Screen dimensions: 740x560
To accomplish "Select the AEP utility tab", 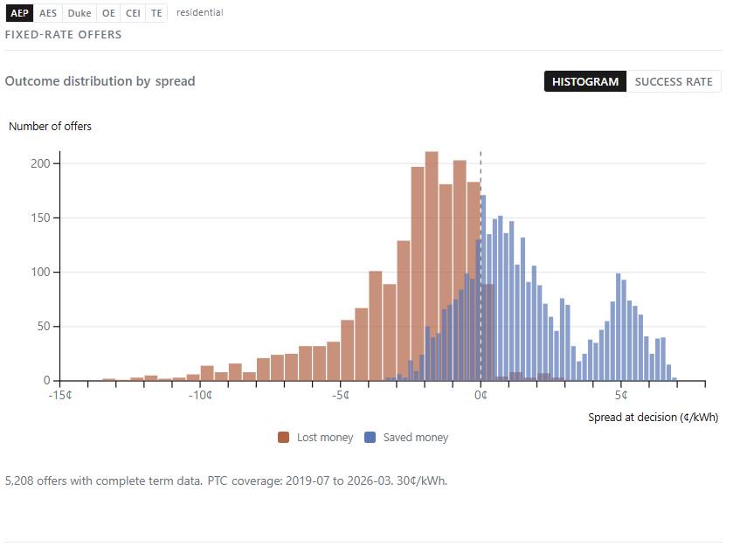I will [x=17, y=13].
